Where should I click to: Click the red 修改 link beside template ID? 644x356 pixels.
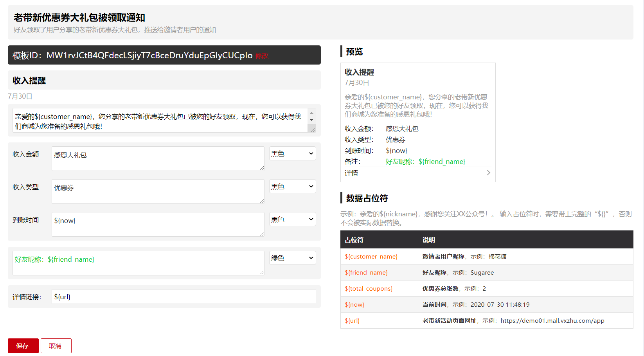point(262,56)
